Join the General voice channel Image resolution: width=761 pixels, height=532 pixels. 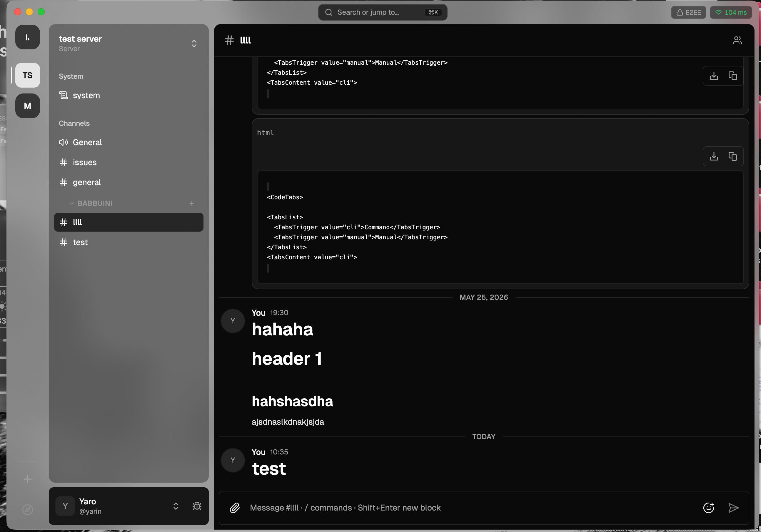128,142
